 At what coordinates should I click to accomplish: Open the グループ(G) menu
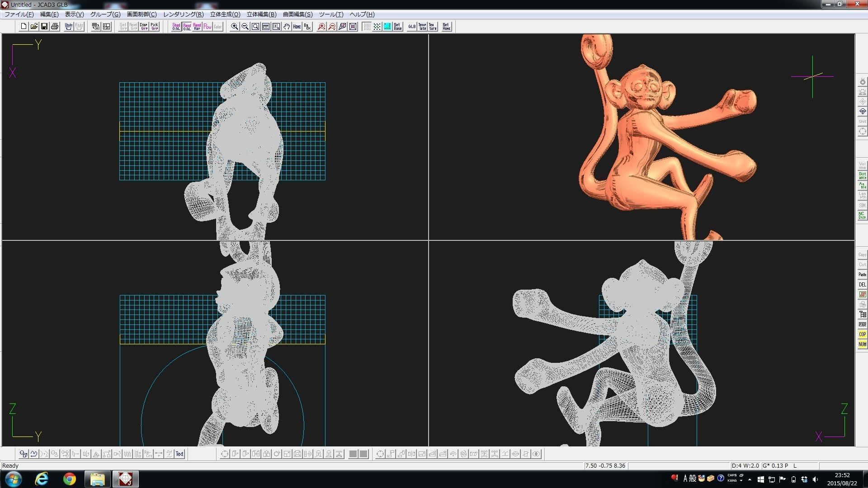pyautogui.click(x=105, y=14)
